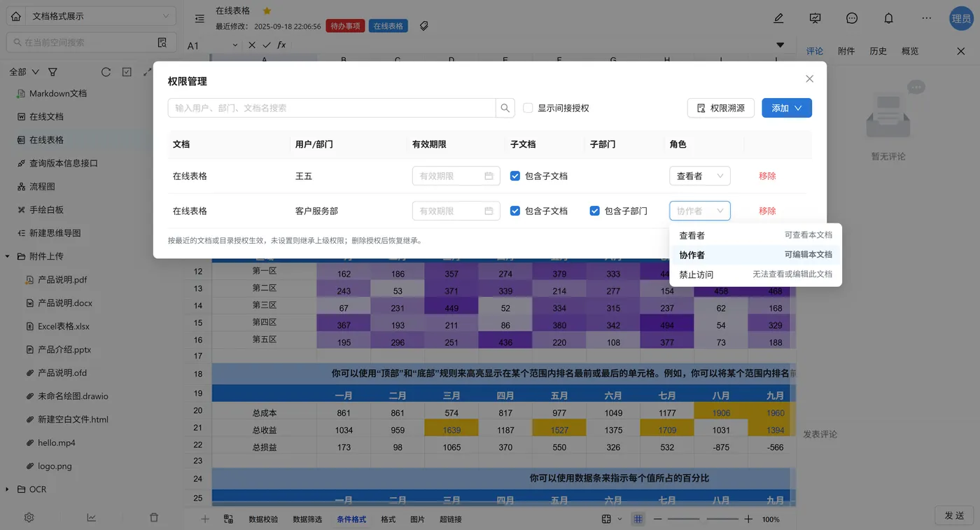The height and width of the screenshot is (530, 980).
Task: Open role dropdown 查看者 for 王五
Action: click(700, 176)
